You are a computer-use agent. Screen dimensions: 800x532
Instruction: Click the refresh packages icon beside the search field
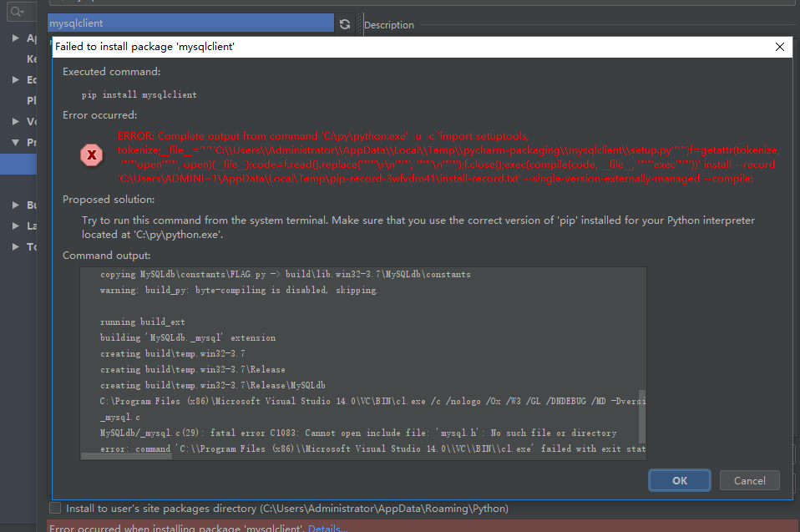[x=345, y=23]
